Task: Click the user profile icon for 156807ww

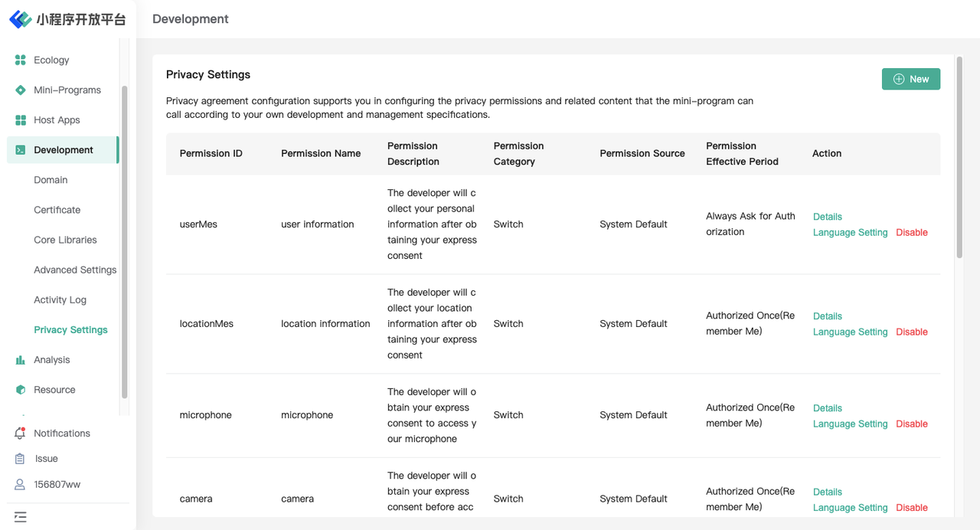Action: 20,485
